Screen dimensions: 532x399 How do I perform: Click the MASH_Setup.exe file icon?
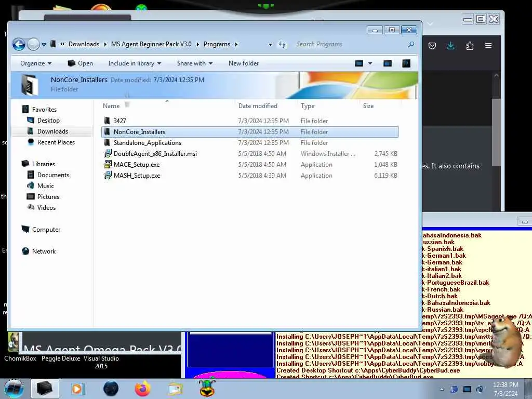107,176
